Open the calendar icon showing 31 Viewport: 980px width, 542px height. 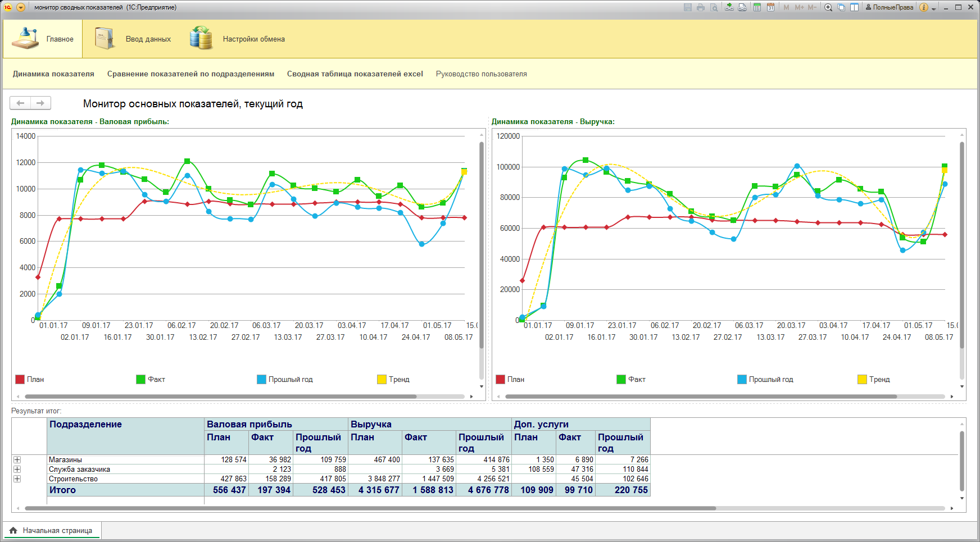pos(770,7)
